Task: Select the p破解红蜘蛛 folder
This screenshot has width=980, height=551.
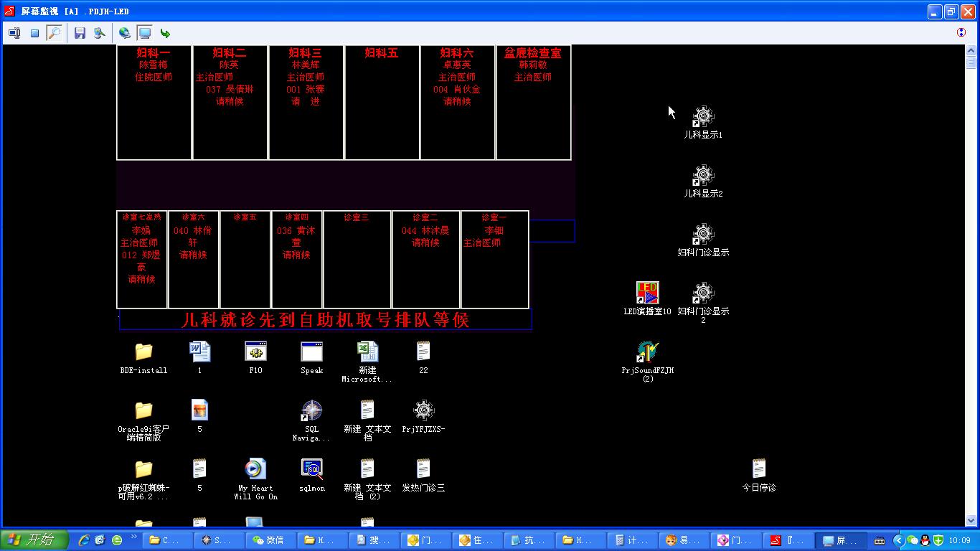Action: click(143, 479)
